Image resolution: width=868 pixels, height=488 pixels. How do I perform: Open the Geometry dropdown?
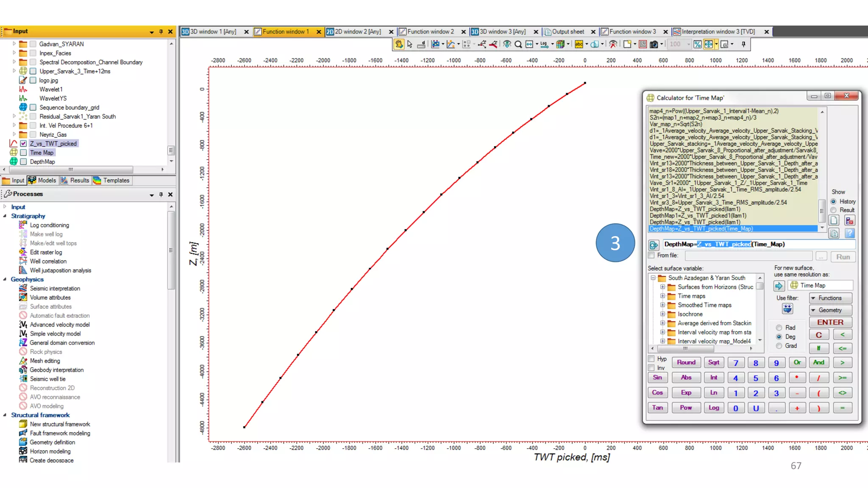click(x=830, y=310)
